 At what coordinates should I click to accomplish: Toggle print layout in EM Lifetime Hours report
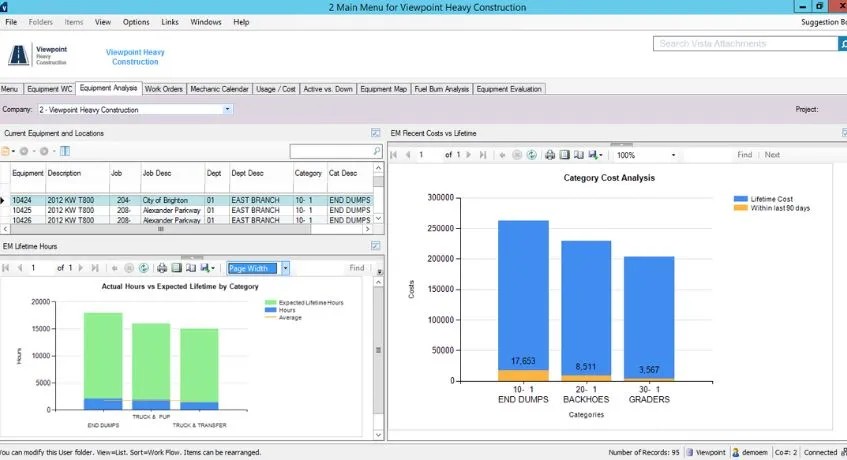[177, 268]
